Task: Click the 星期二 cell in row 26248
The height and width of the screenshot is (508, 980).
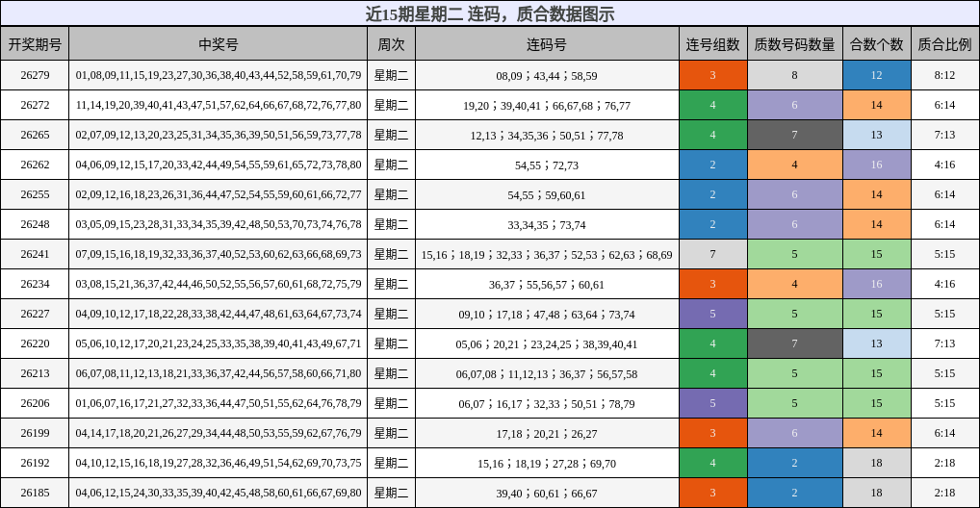Action: [x=391, y=224]
